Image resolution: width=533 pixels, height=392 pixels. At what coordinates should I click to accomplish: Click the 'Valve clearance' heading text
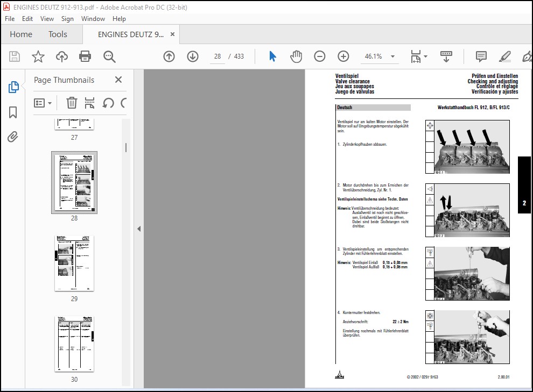point(352,81)
